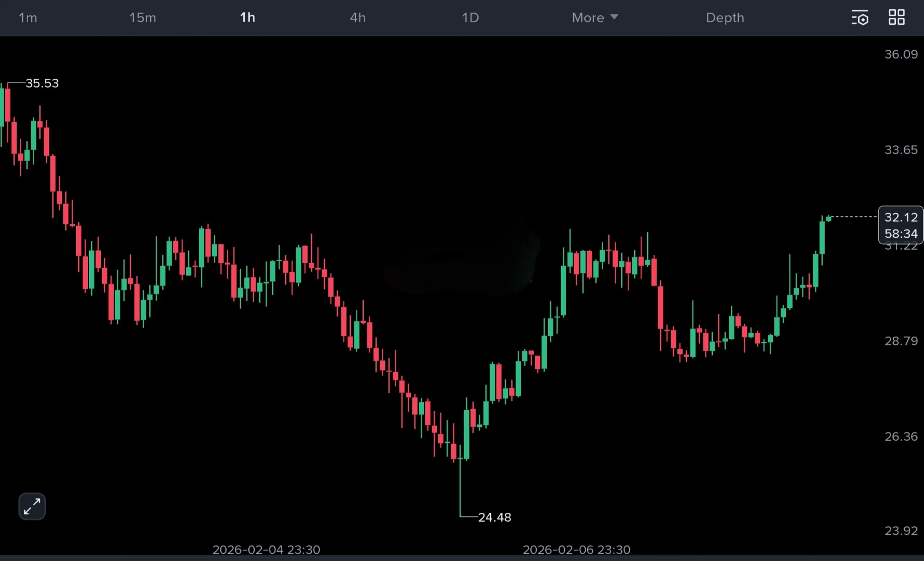Select the 1m timeframe tab
924x561 pixels.
tap(28, 18)
